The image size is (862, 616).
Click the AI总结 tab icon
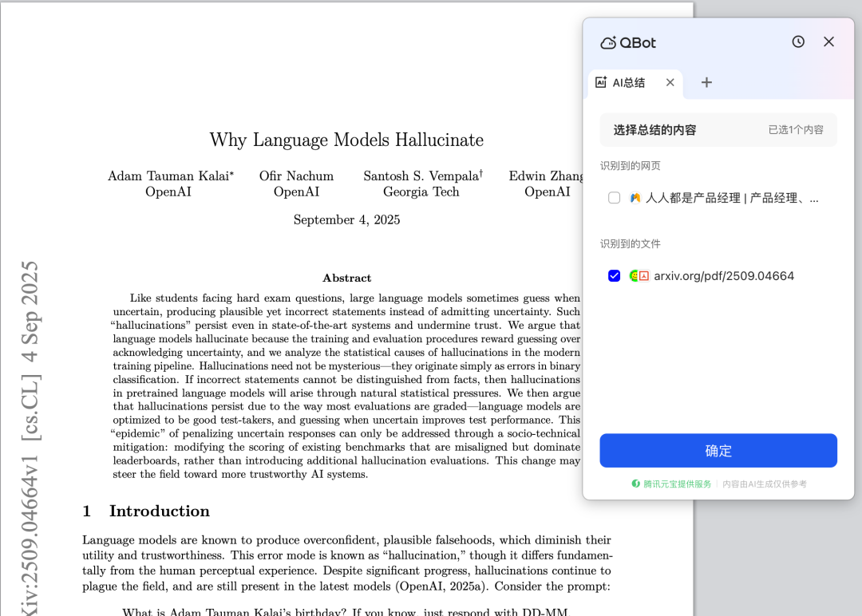(602, 82)
